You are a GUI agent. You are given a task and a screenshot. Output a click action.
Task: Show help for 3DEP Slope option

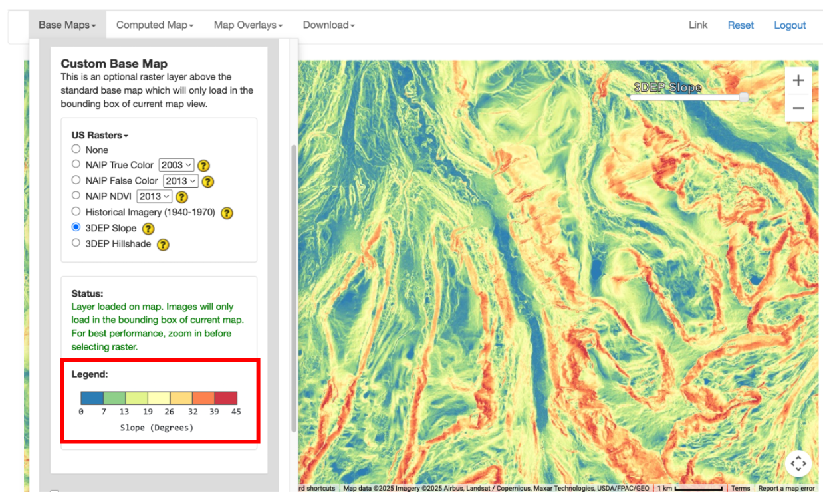tap(148, 229)
